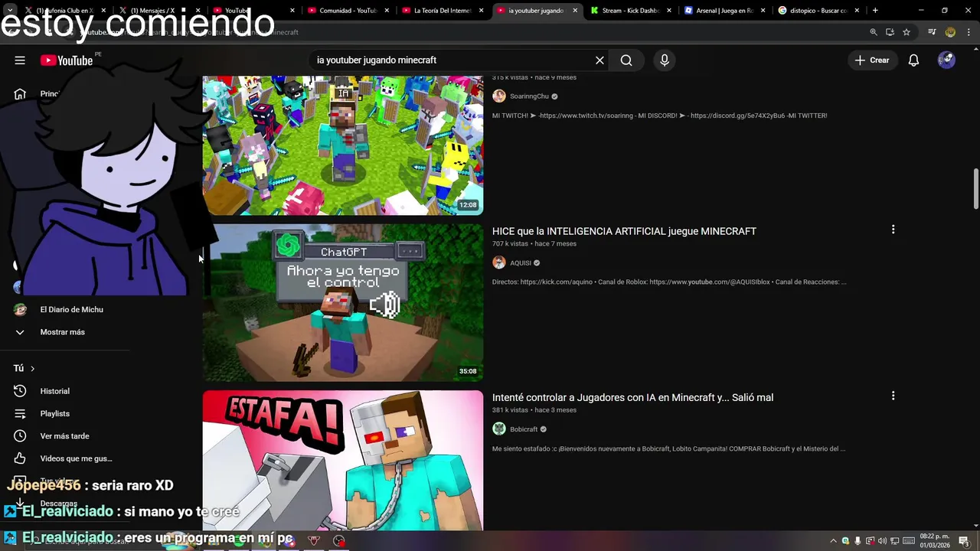Switch to distopico Buscar con Google tab
The width and height of the screenshot is (980, 551).
click(x=818, y=11)
